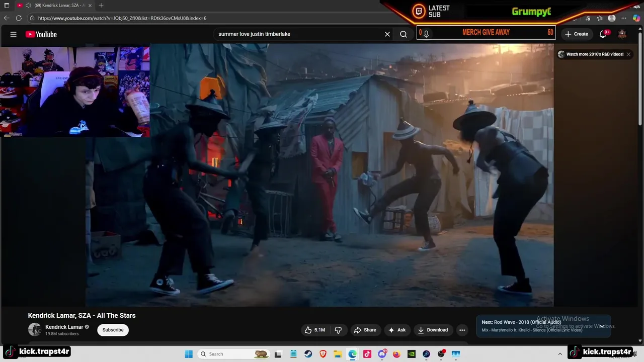This screenshot has width=644, height=362.
Task: Open more actions ellipsis menu
Action: click(462, 330)
